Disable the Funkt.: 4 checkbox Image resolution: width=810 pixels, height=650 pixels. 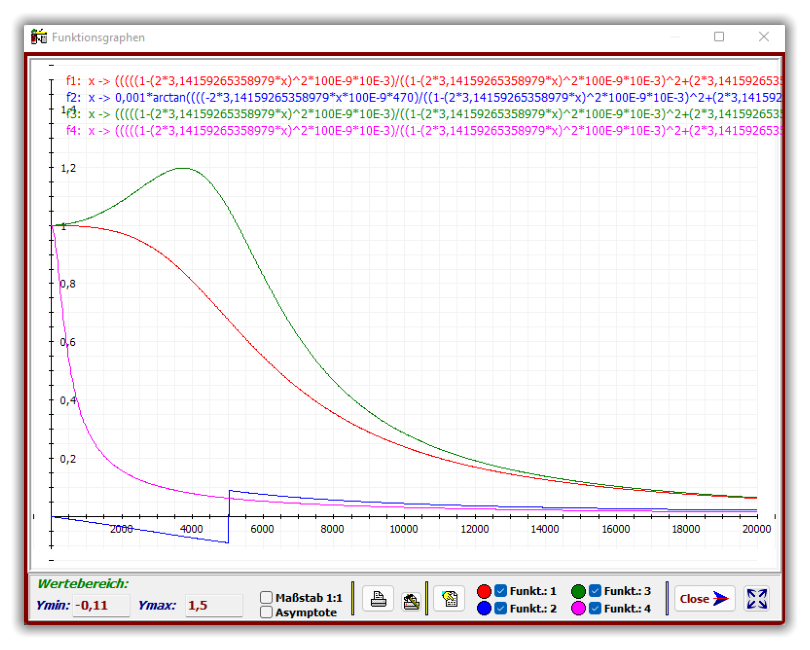595,607
